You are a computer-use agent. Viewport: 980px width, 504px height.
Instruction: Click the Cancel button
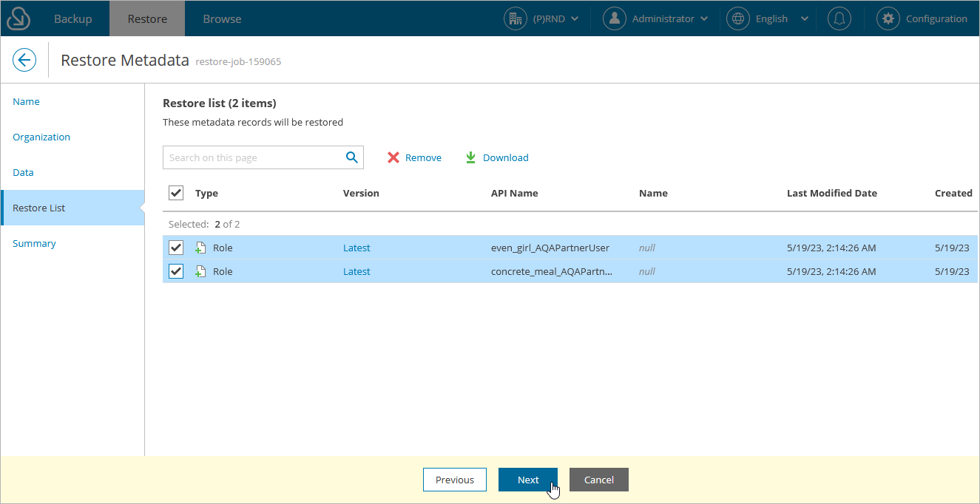[x=599, y=480]
